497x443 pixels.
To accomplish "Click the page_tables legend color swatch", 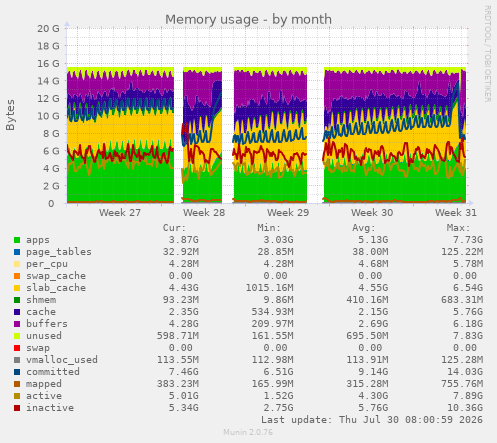I will [x=17, y=252].
